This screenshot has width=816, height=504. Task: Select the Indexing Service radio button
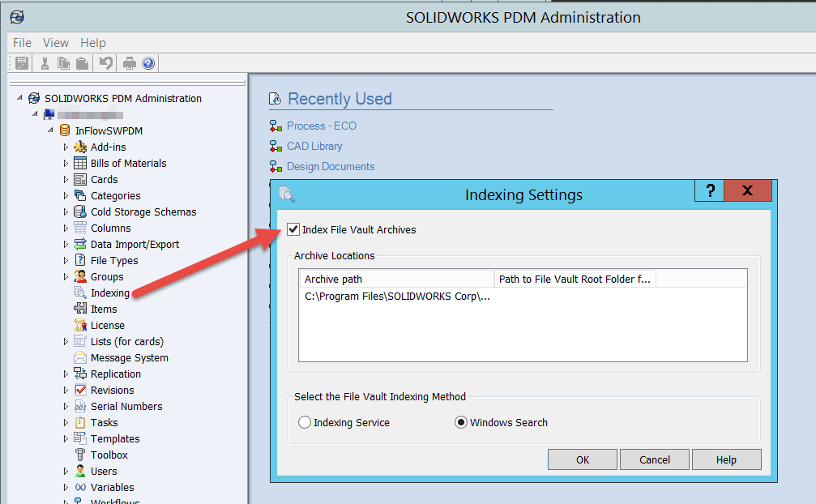305,422
